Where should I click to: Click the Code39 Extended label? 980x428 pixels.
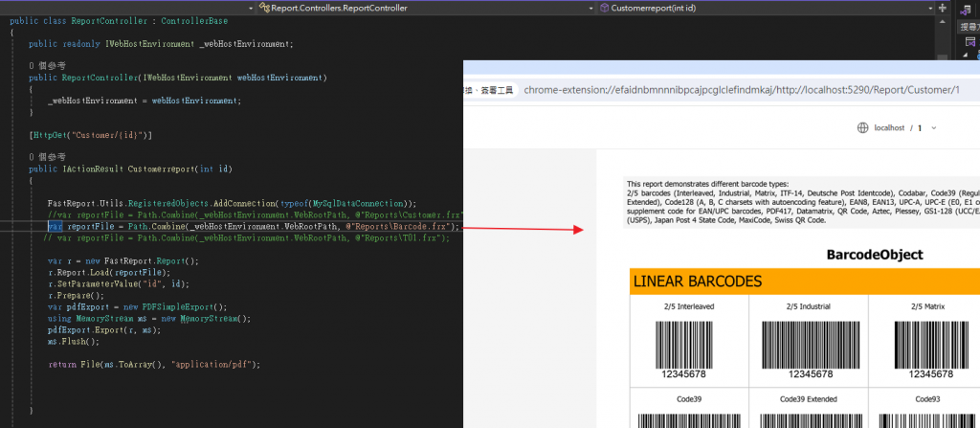click(x=808, y=399)
